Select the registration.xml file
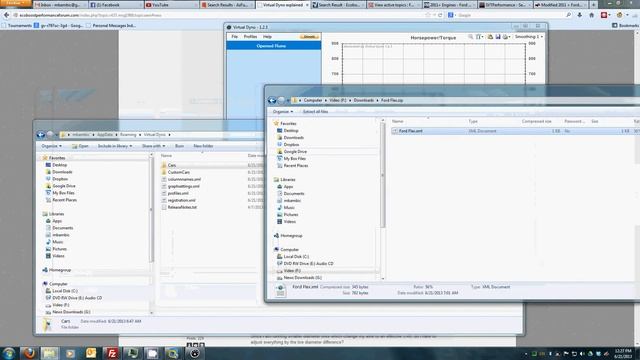 [182, 200]
